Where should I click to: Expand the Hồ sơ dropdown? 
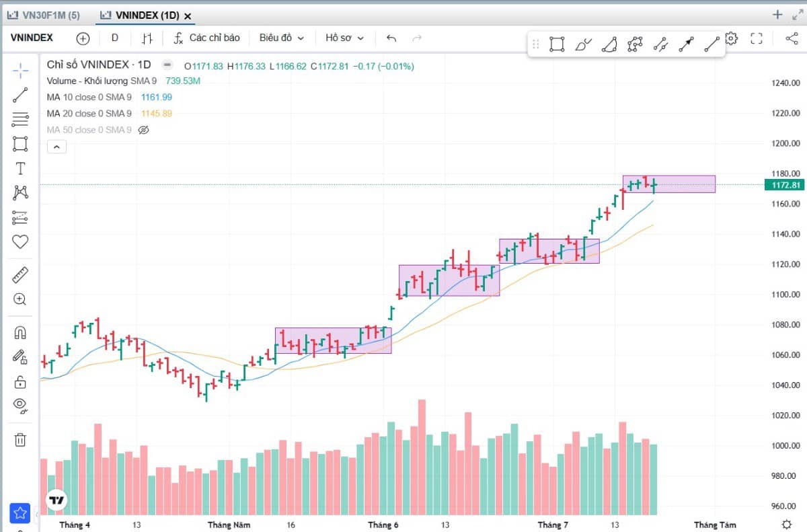click(344, 38)
